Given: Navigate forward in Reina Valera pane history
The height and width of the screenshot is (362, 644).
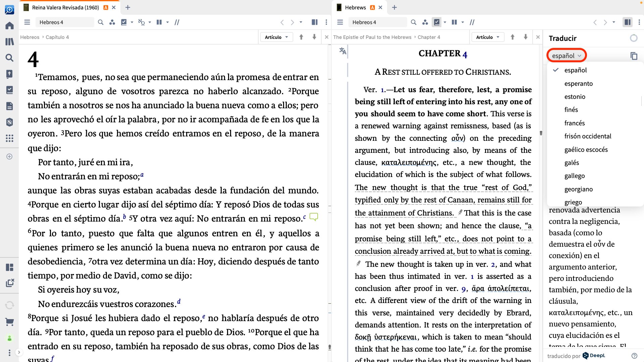Looking at the screenshot, I should pos(292,22).
